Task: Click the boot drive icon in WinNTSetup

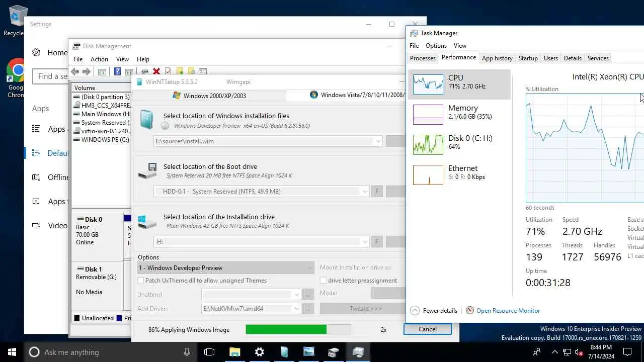Action: click(147, 171)
